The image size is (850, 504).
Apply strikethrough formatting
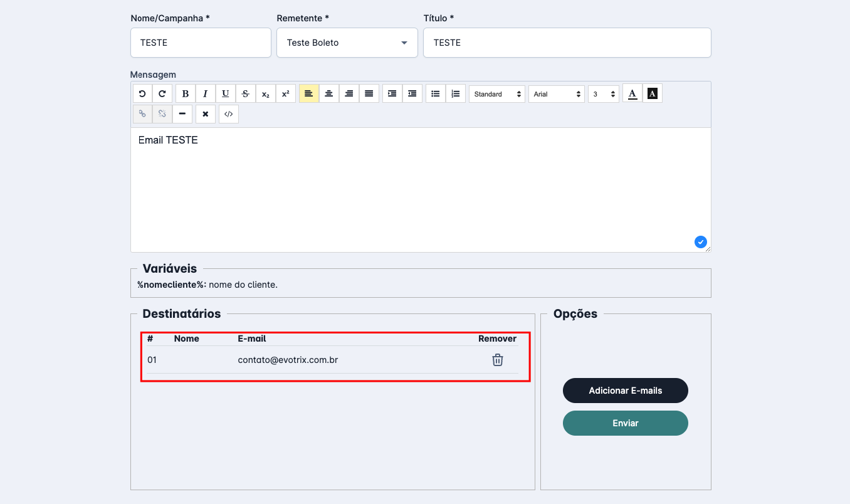246,94
